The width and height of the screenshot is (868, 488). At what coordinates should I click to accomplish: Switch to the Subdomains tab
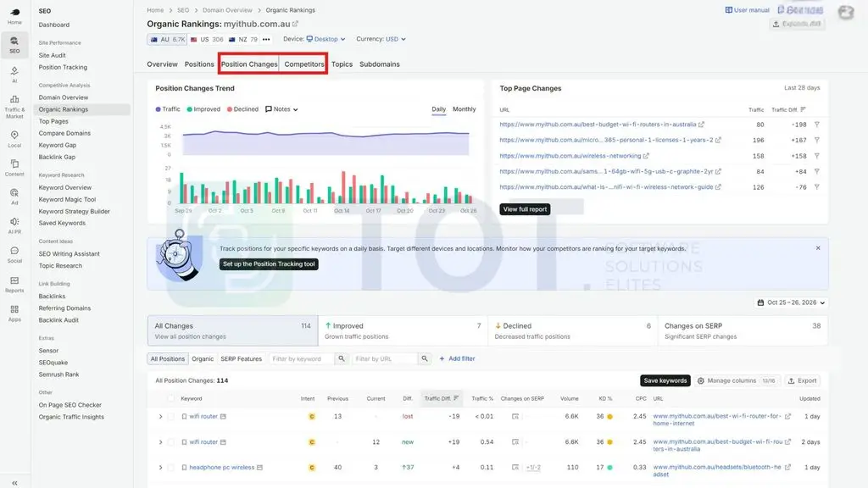(x=379, y=64)
